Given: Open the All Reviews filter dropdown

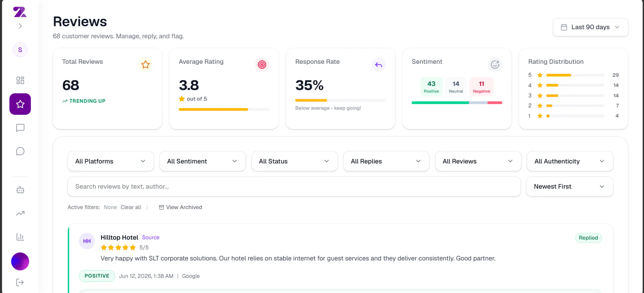Looking at the screenshot, I should (x=478, y=161).
